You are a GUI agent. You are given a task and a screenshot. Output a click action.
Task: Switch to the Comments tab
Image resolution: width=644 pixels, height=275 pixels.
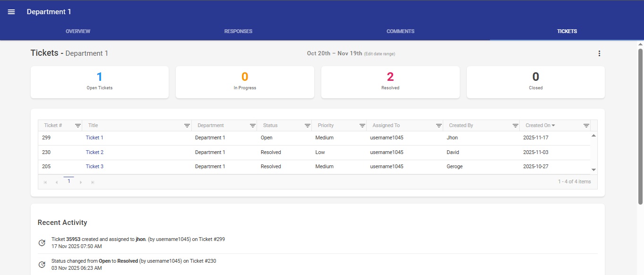[x=400, y=31]
